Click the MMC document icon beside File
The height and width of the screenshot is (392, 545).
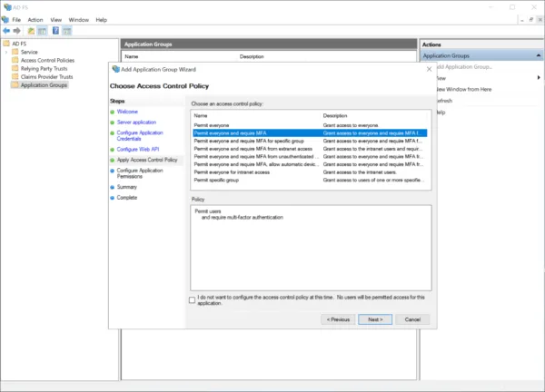(5, 19)
